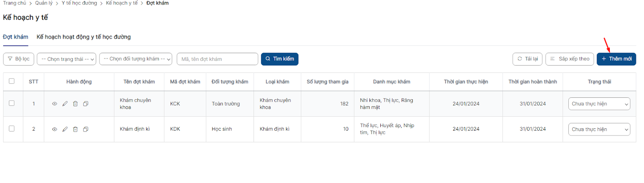Image resolution: width=644 pixels, height=183 pixels.
Task: Select the checkbox for row 2
Action: (12, 129)
